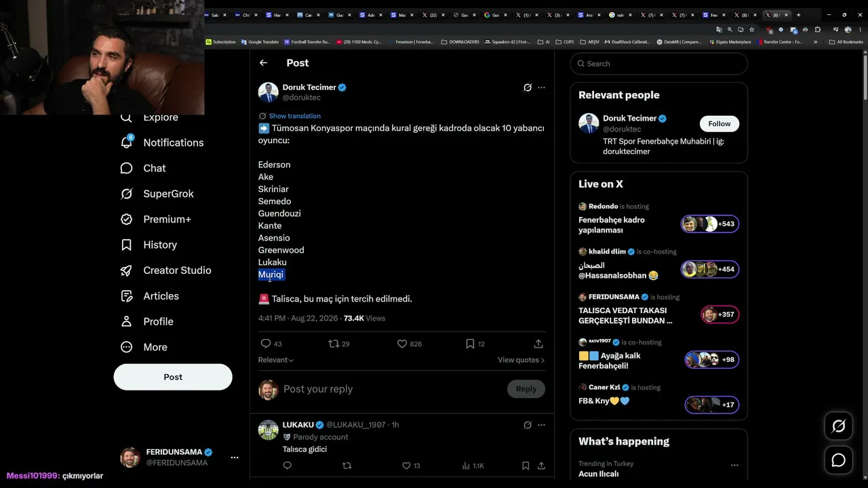This screenshot has width=868, height=488.
Task: Open a new browser tab with plus button
Action: coord(798,15)
